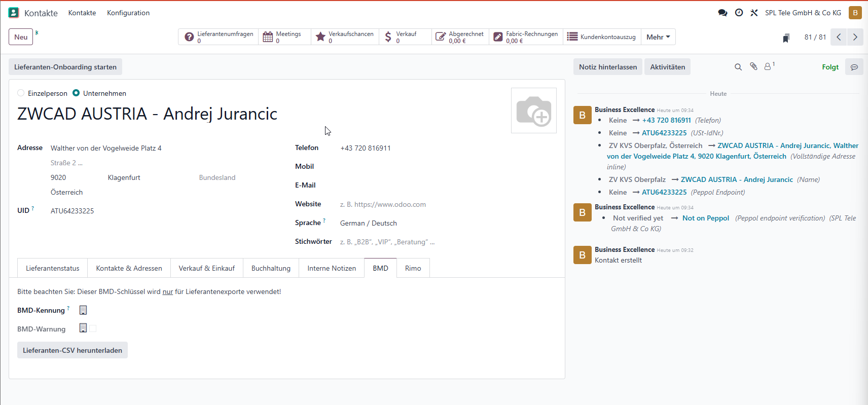
Task: Upload contact photo via camera placeholder
Action: click(x=534, y=111)
